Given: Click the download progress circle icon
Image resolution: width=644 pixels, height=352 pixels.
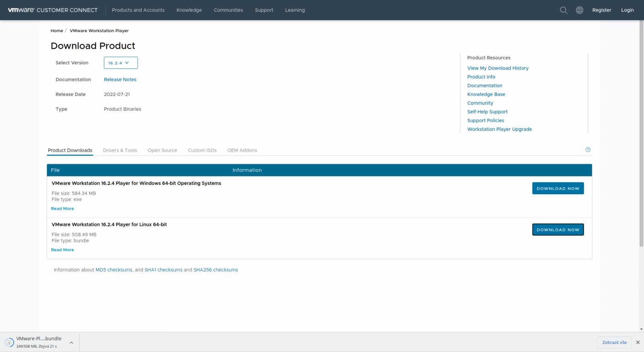Looking at the screenshot, I should tap(9, 342).
